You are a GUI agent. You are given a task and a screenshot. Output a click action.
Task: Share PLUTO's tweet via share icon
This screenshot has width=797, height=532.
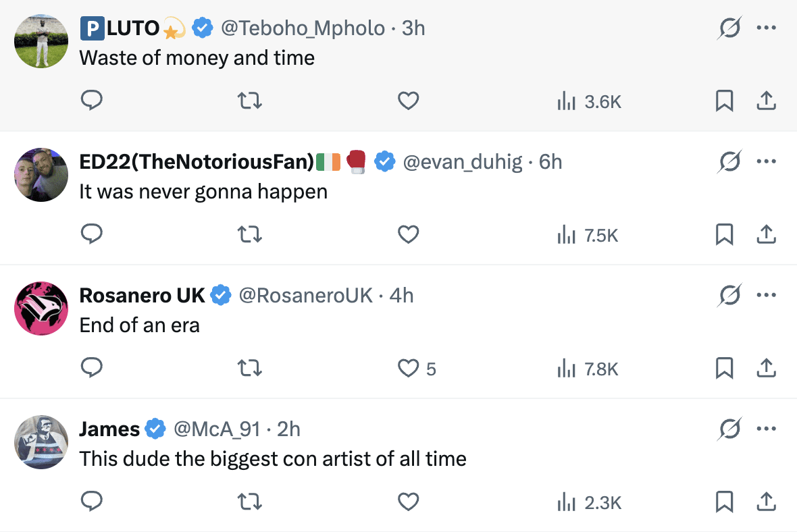point(766,101)
